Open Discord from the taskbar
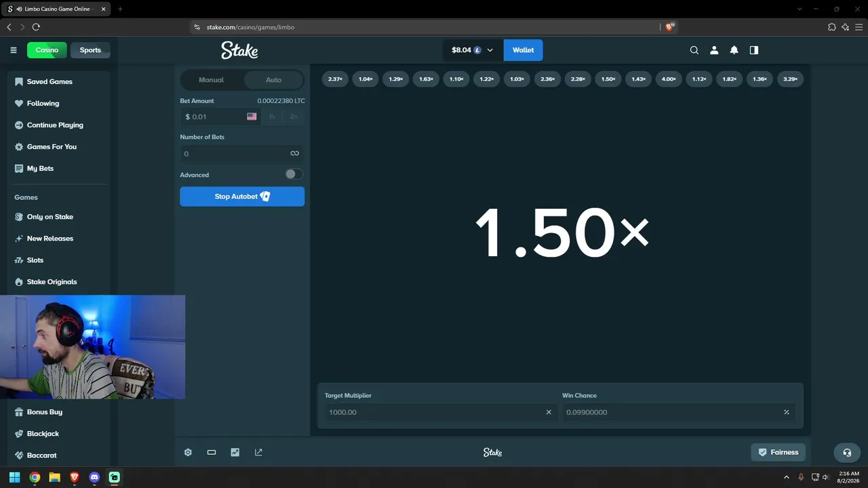The image size is (868, 488). click(x=94, y=477)
